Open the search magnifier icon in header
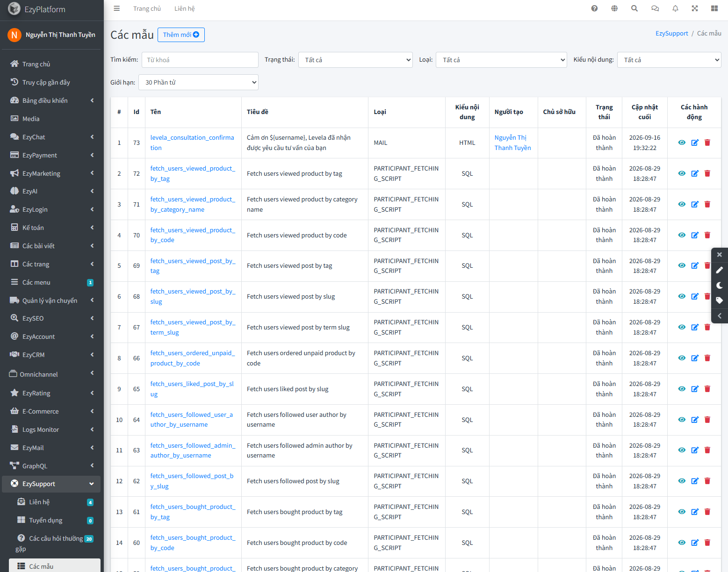The width and height of the screenshot is (728, 572). click(634, 8)
